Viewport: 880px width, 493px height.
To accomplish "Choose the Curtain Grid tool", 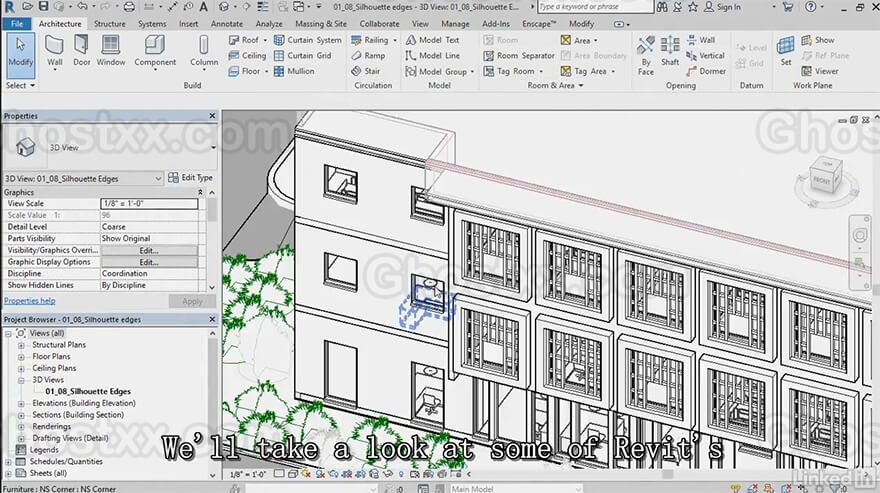I will [x=302, y=56].
